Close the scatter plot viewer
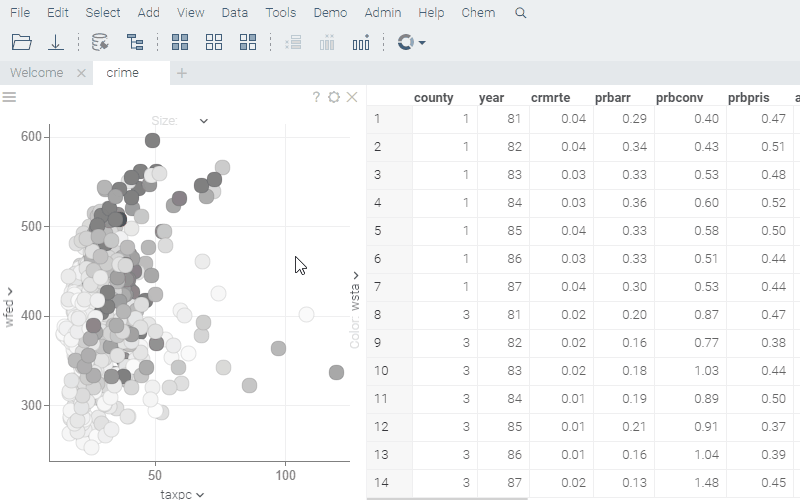Image resolution: width=800 pixels, height=500 pixels. pos(352,97)
